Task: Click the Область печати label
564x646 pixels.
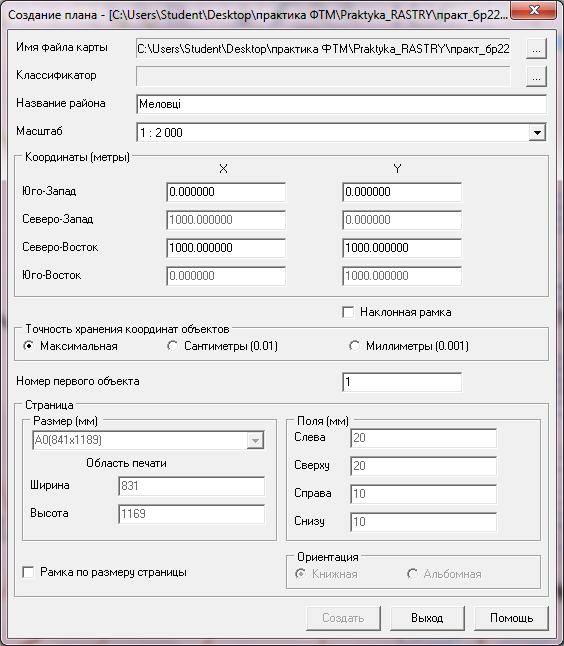Action: (126, 463)
